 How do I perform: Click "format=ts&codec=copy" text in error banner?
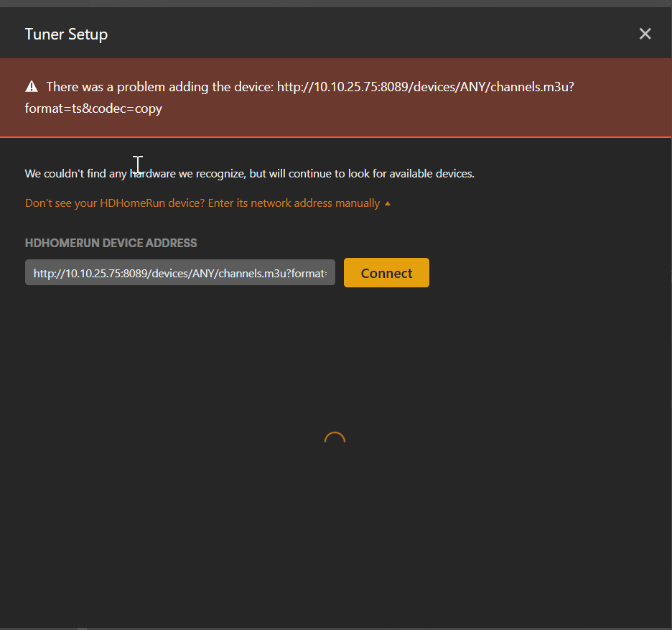click(93, 109)
